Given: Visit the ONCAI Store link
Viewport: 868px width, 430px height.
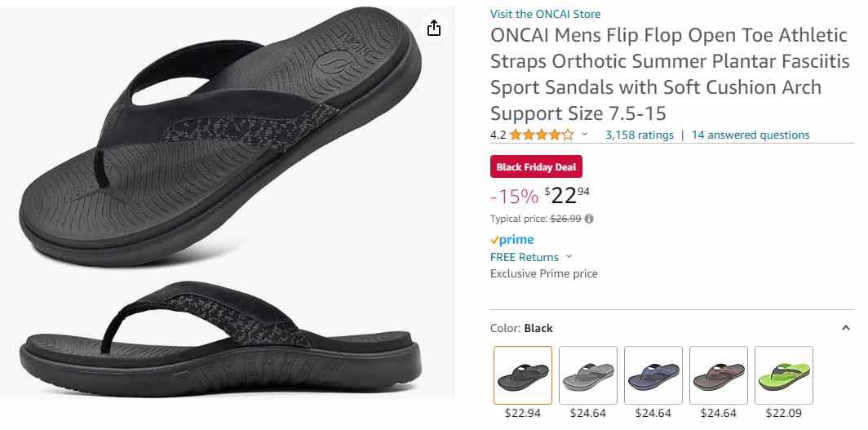Looking at the screenshot, I should click(545, 14).
